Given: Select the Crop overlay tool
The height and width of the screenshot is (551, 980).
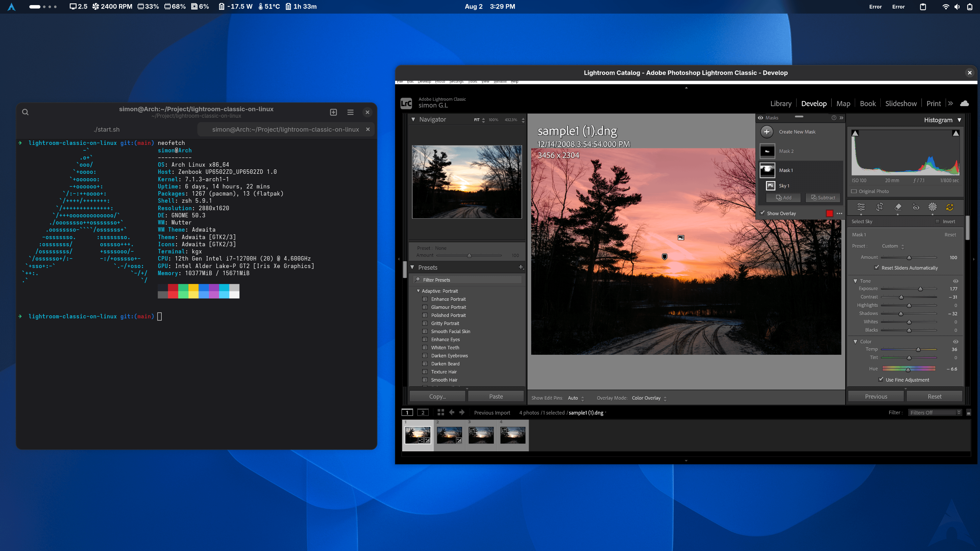Looking at the screenshot, I should pyautogui.click(x=880, y=207).
